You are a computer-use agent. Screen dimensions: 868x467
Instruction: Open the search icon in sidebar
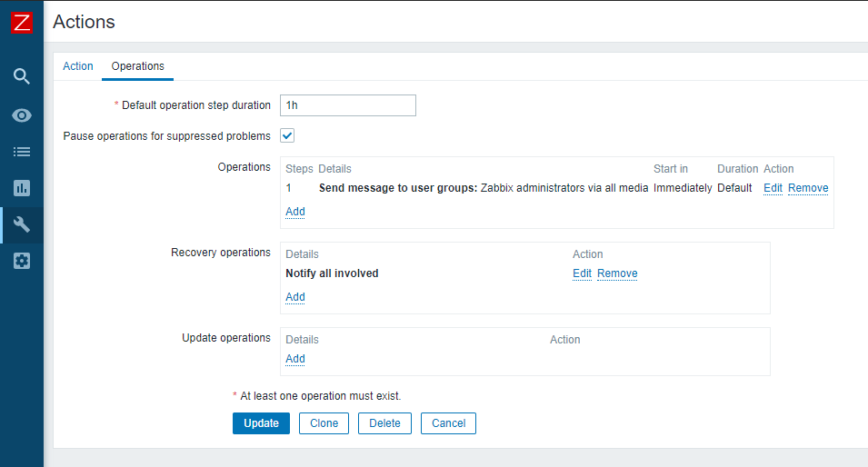coord(22,75)
